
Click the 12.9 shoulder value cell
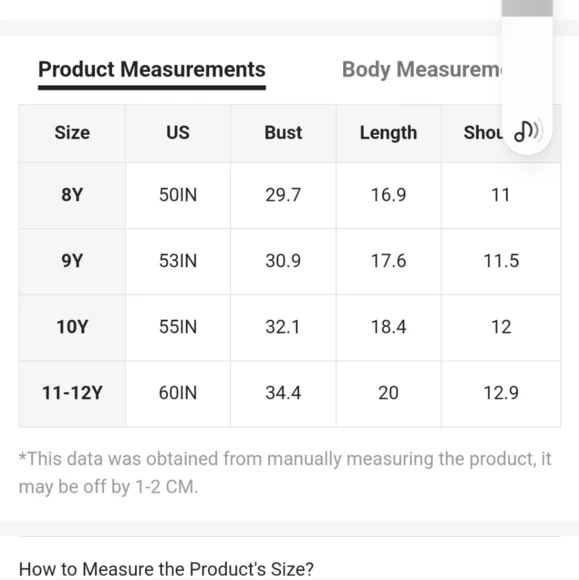tap(501, 394)
